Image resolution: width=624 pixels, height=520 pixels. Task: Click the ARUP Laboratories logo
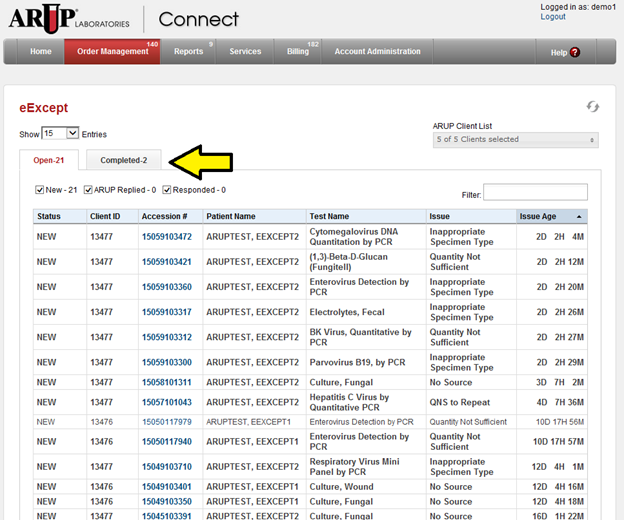69,19
